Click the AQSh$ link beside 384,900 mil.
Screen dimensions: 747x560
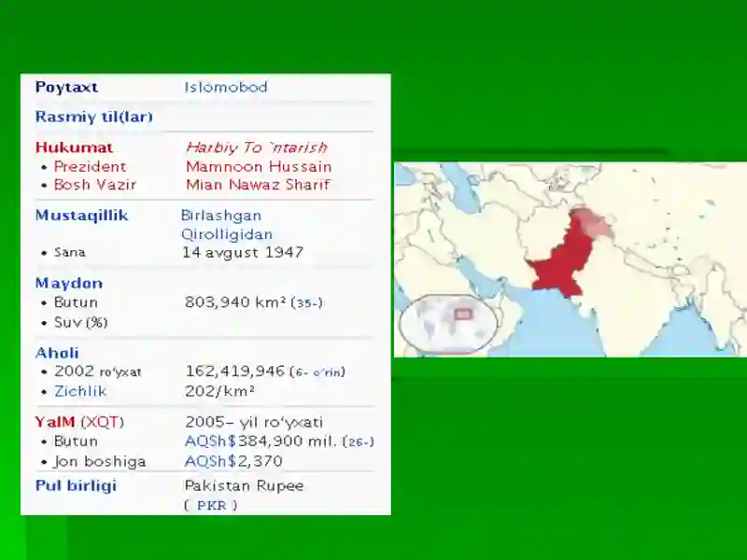(x=210, y=441)
